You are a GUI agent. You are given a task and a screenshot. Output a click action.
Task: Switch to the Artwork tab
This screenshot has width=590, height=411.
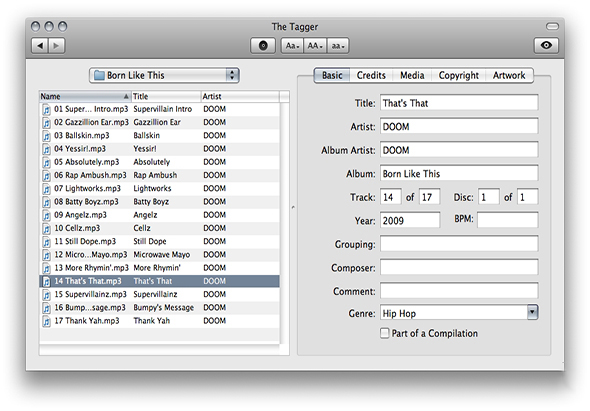509,75
